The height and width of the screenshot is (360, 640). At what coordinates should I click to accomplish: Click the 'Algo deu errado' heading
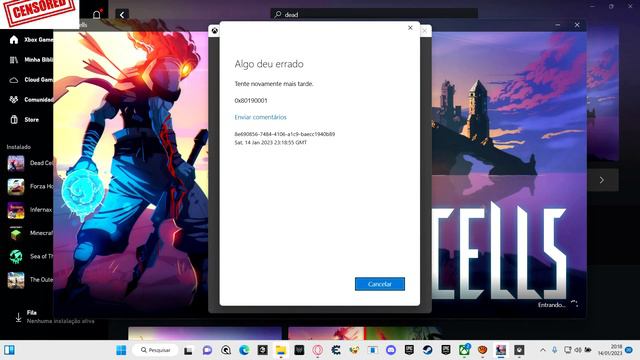(269, 64)
